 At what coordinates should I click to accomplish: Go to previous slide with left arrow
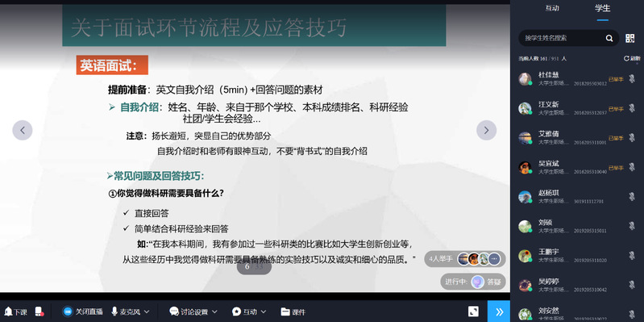pyautogui.click(x=23, y=131)
